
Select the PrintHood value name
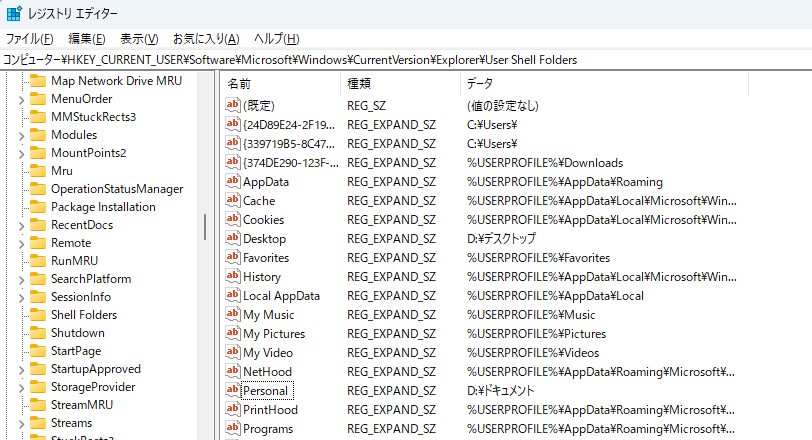point(270,410)
